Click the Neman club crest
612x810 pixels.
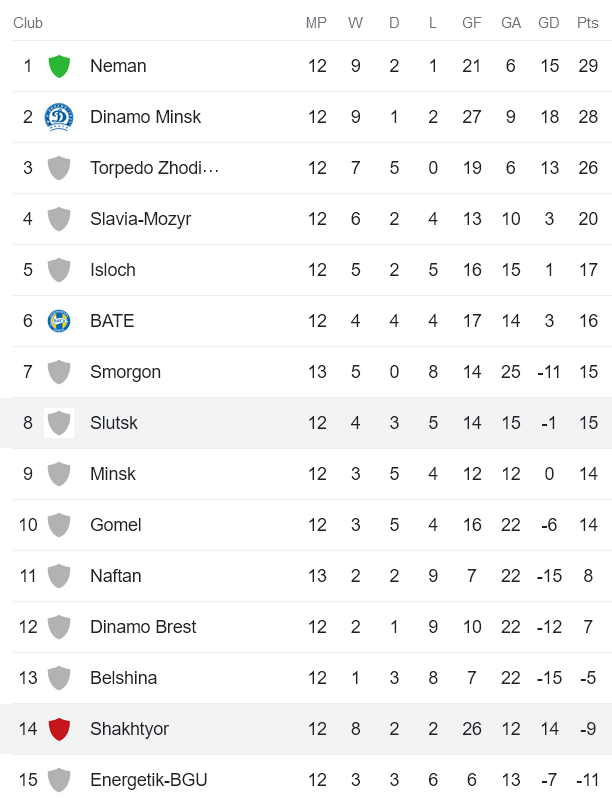59,65
